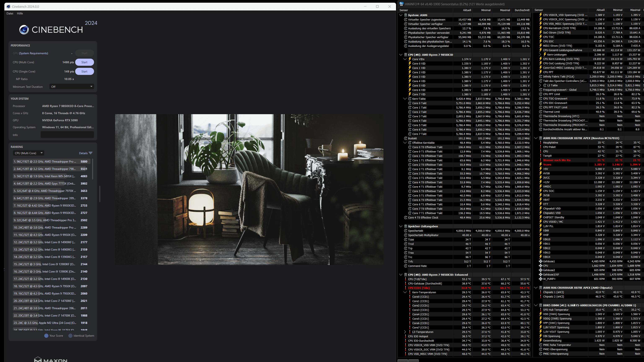Start the CPU (Multi Core) test
The height and width of the screenshot is (362, 644).
coord(84,62)
